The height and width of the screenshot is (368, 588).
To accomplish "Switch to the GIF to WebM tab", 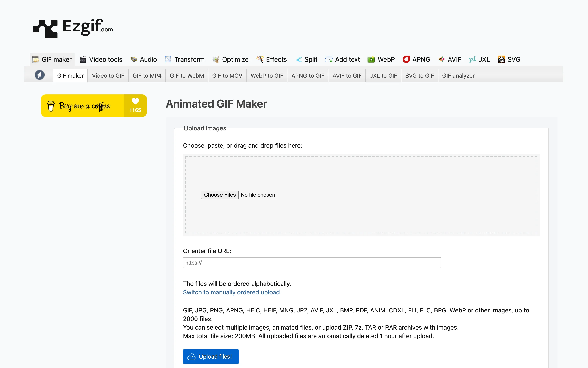I will point(187,76).
